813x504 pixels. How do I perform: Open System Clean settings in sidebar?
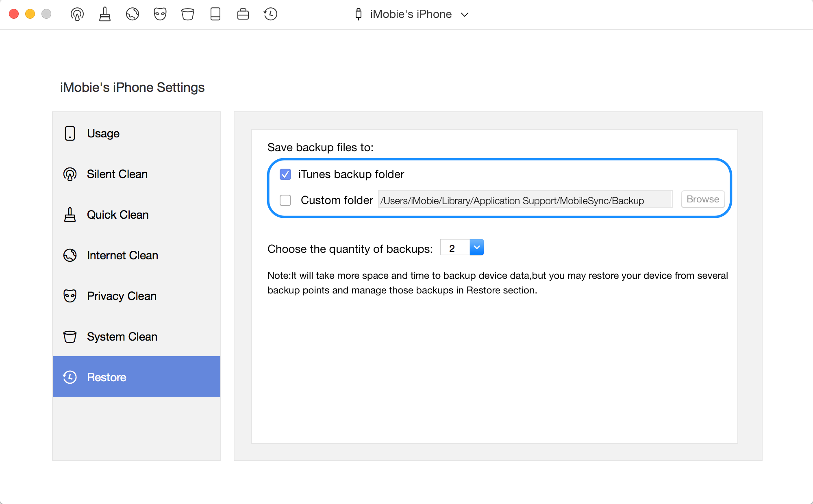coord(137,337)
